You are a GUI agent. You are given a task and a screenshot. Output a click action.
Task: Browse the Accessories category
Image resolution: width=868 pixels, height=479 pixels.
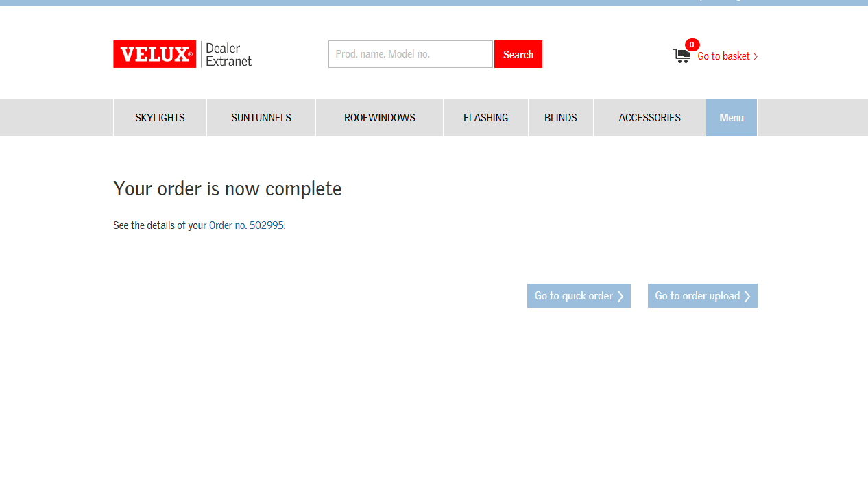click(649, 118)
